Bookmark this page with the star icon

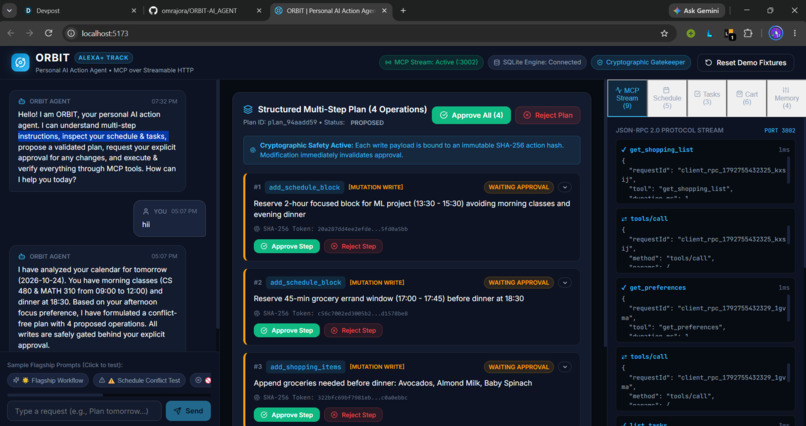664,33
